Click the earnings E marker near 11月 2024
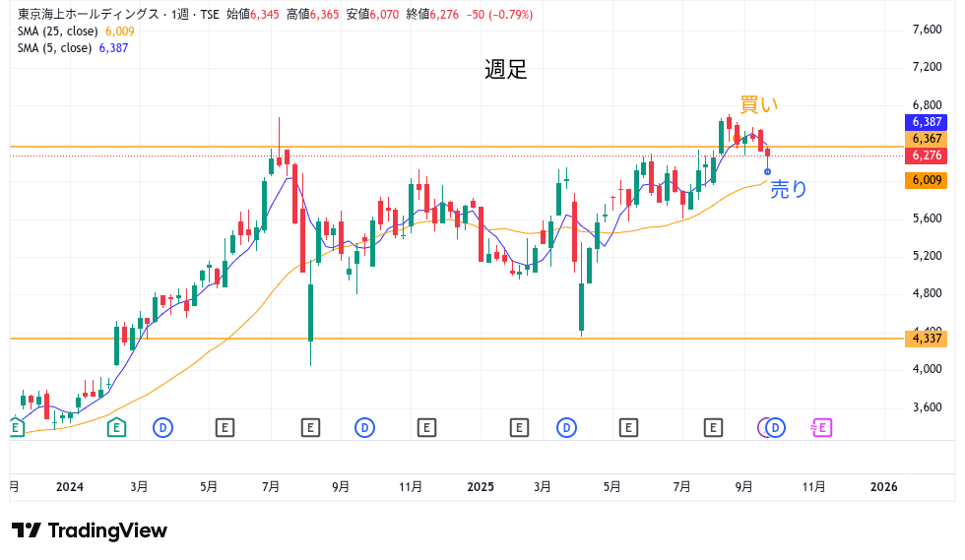The height and width of the screenshot is (560, 965). (x=426, y=427)
